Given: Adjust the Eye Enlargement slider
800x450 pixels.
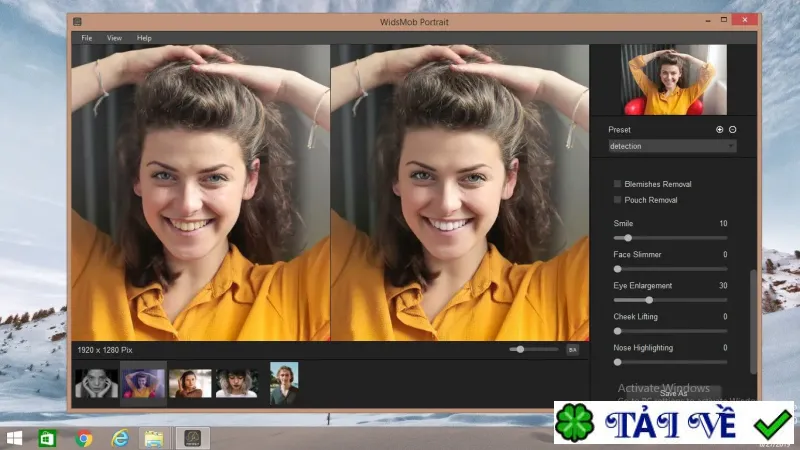Looking at the screenshot, I should click(670, 300).
